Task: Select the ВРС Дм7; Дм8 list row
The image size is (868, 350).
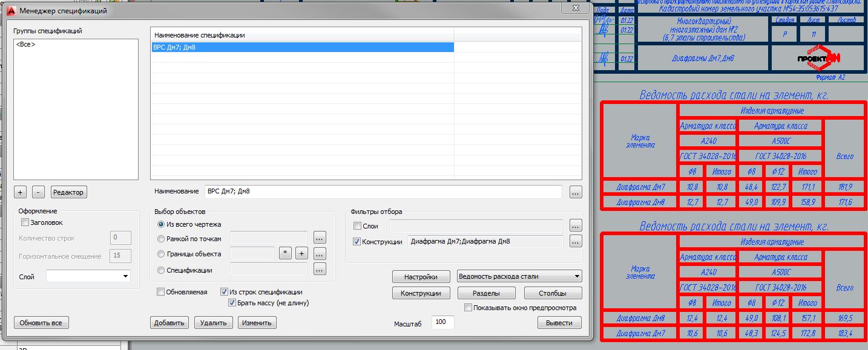Action: tap(303, 47)
